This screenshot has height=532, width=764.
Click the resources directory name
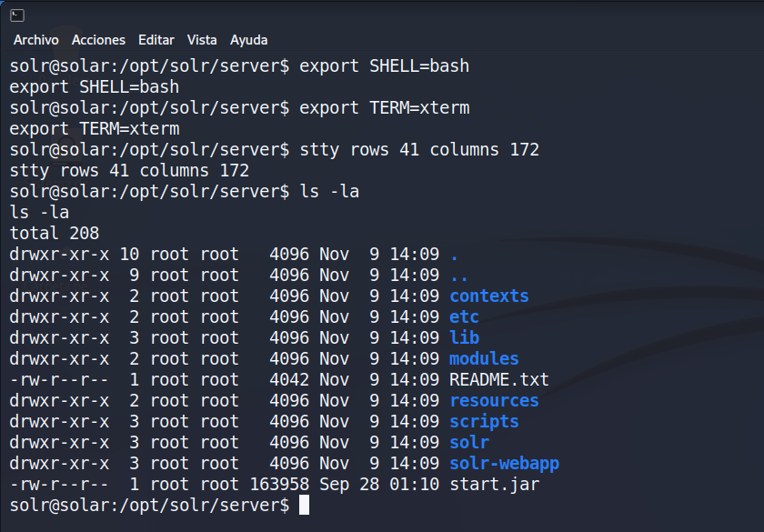point(494,400)
